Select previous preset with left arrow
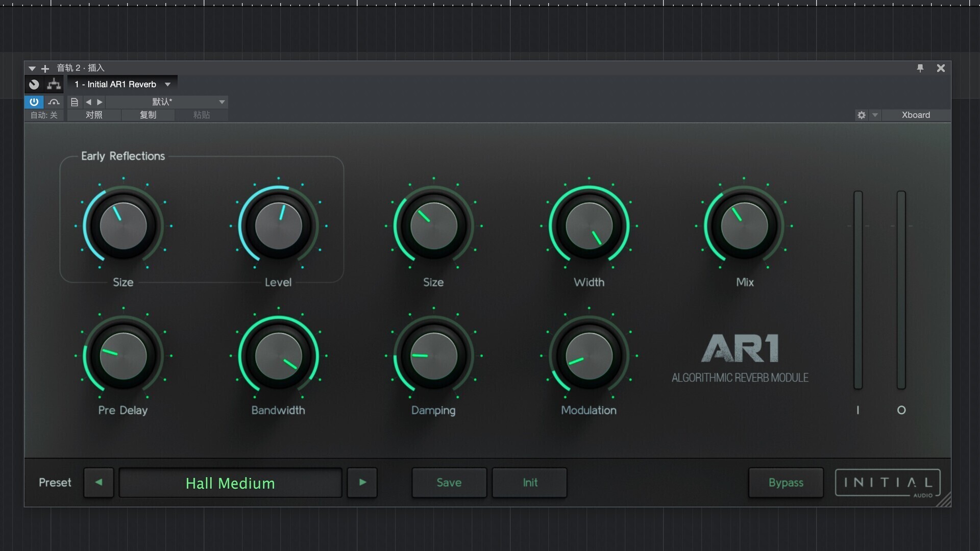The width and height of the screenshot is (980, 551). pyautogui.click(x=99, y=482)
